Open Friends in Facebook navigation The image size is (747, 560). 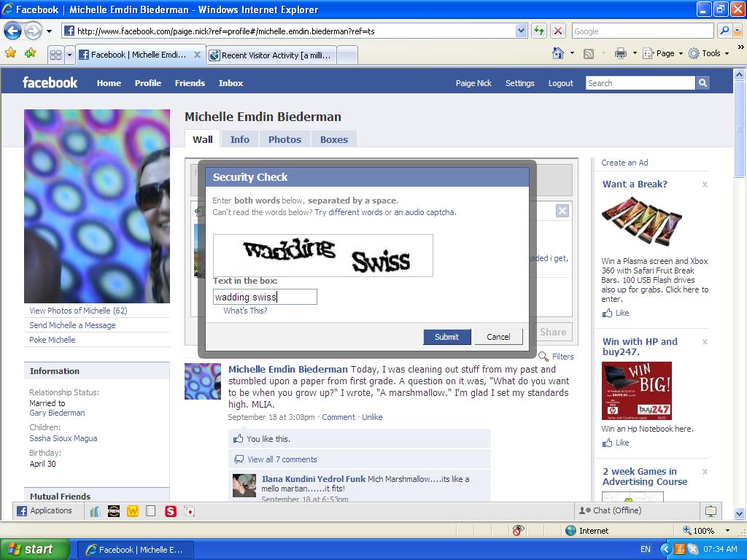[190, 83]
